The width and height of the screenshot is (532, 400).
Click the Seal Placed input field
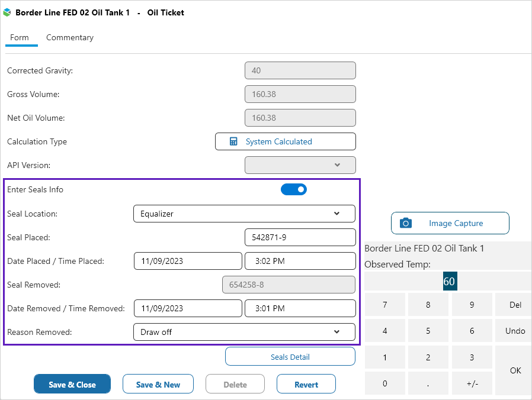click(x=300, y=237)
